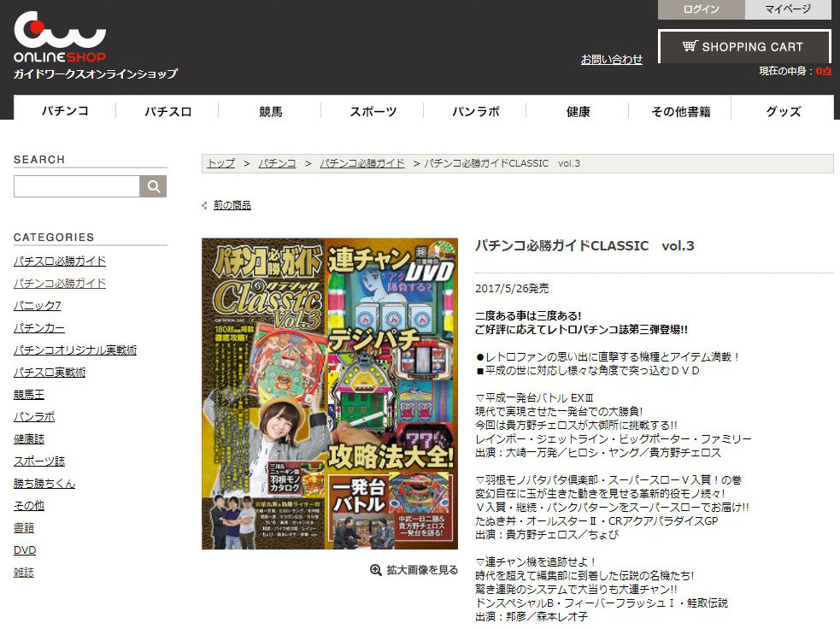Click the magazine cover image
The height and width of the screenshot is (629, 840).
coord(330,394)
